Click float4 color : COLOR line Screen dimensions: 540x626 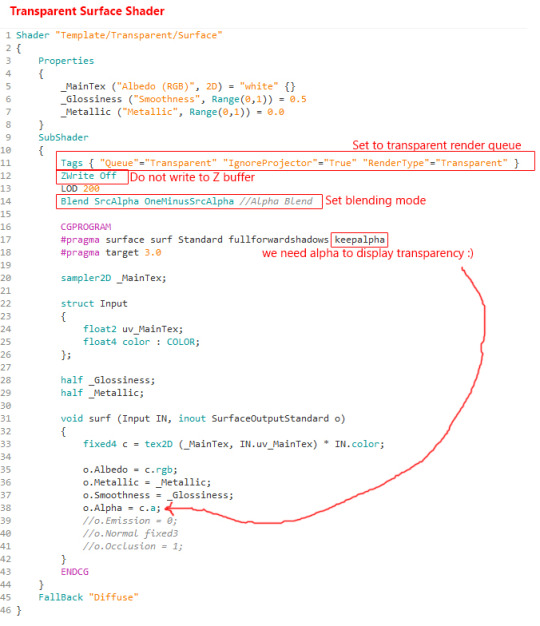(x=141, y=342)
